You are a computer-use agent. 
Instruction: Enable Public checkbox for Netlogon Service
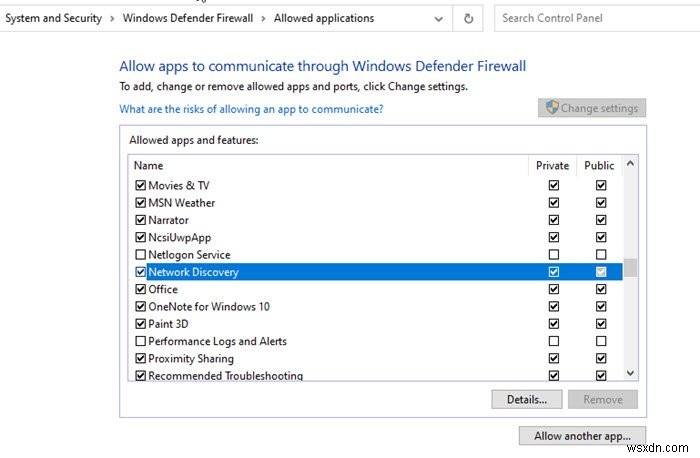click(x=601, y=254)
